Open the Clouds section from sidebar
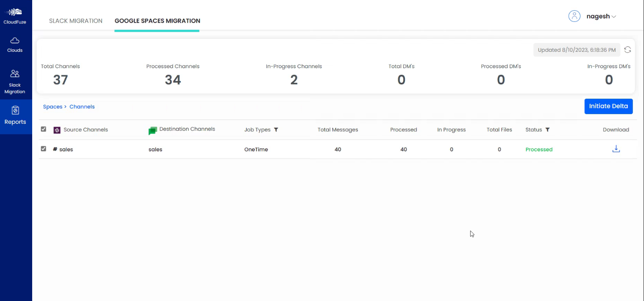The image size is (644, 301). (15, 44)
